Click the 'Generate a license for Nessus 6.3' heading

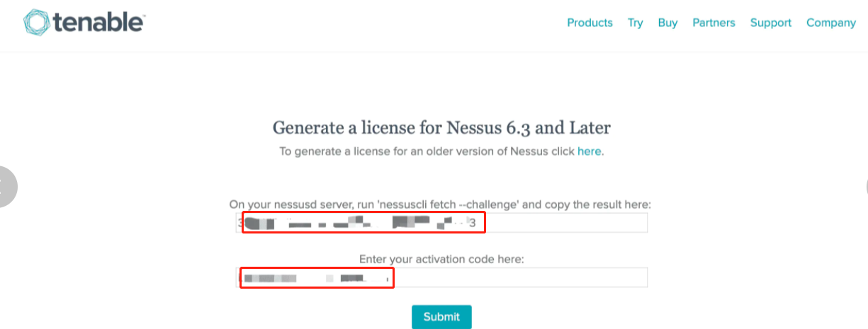[x=441, y=128]
